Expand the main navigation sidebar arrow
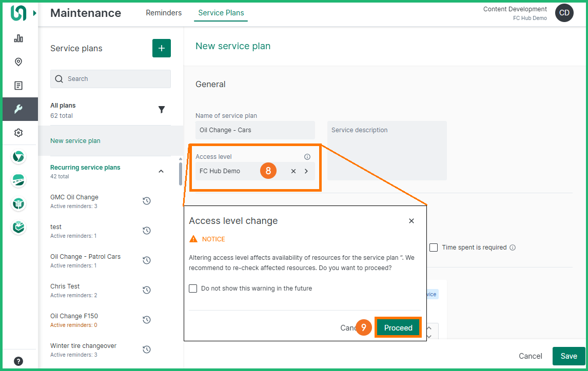The width and height of the screenshot is (588, 371). [35, 13]
